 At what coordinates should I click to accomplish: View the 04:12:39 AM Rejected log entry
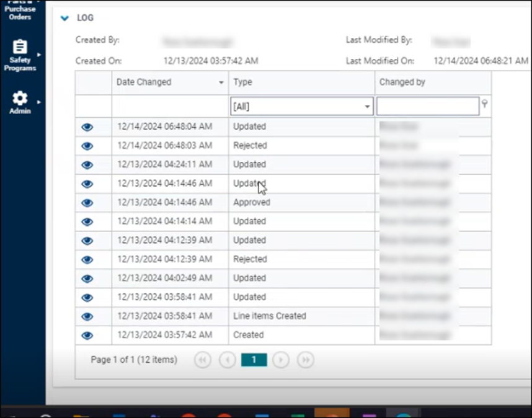pyautogui.click(x=87, y=260)
